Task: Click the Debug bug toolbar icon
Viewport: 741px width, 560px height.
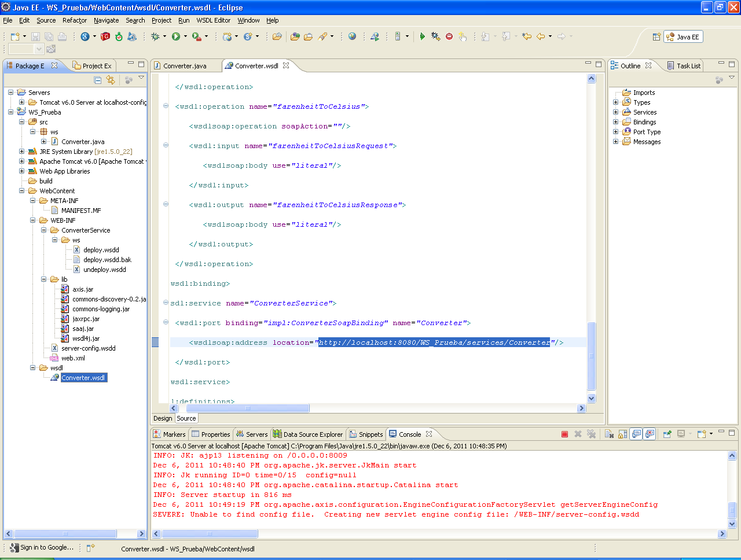Action: (155, 36)
